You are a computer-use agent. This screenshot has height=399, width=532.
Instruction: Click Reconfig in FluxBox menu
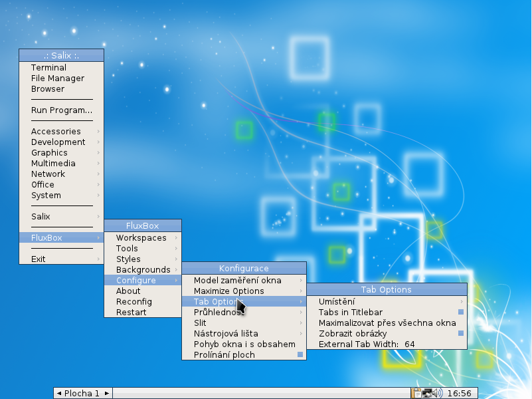point(143,302)
